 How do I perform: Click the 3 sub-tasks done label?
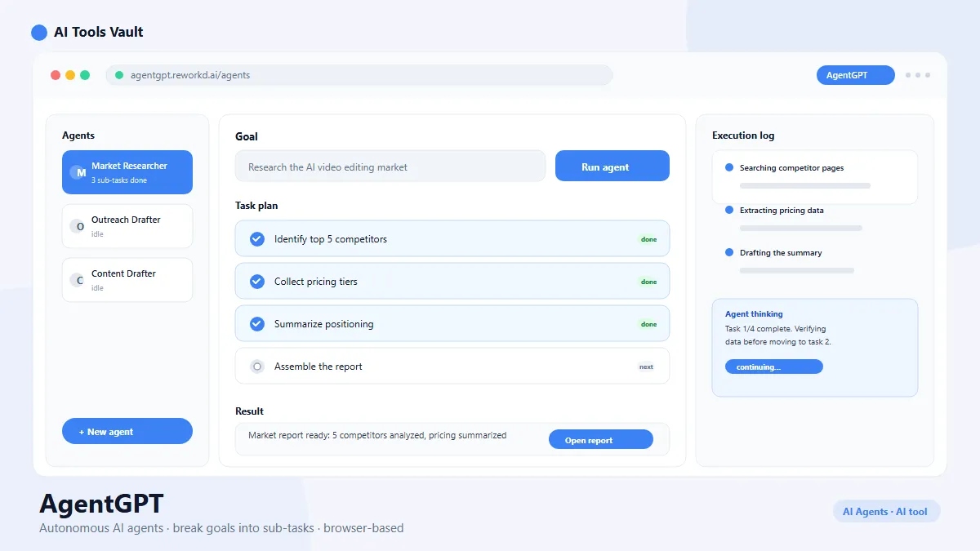point(119,180)
